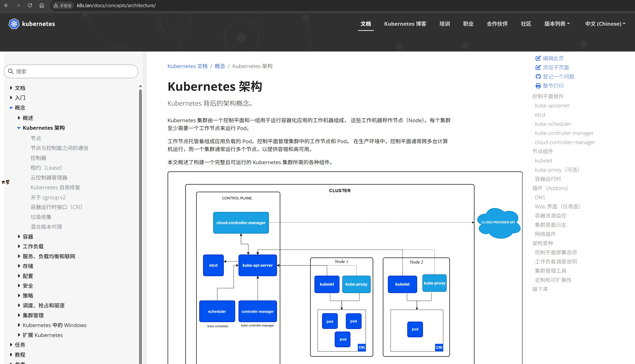The width and height of the screenshot is (635, 364).
Task: Open the 文档 top navigation tab
Action: 366,24
